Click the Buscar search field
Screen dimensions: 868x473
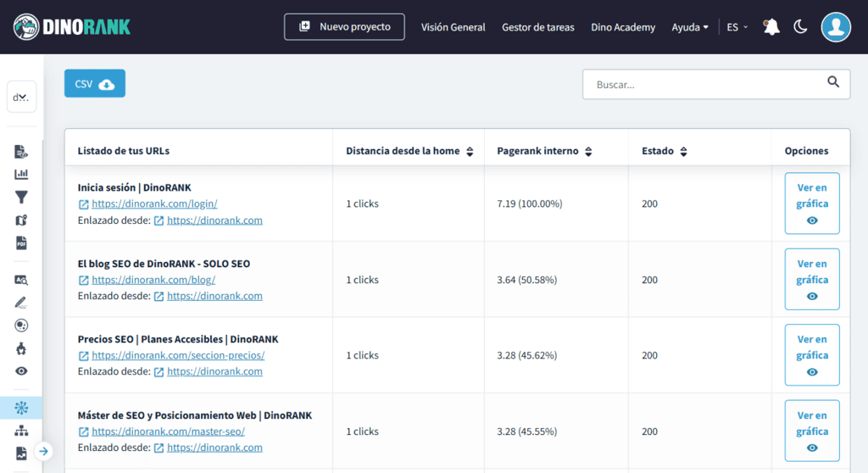[x=704, y=85]
